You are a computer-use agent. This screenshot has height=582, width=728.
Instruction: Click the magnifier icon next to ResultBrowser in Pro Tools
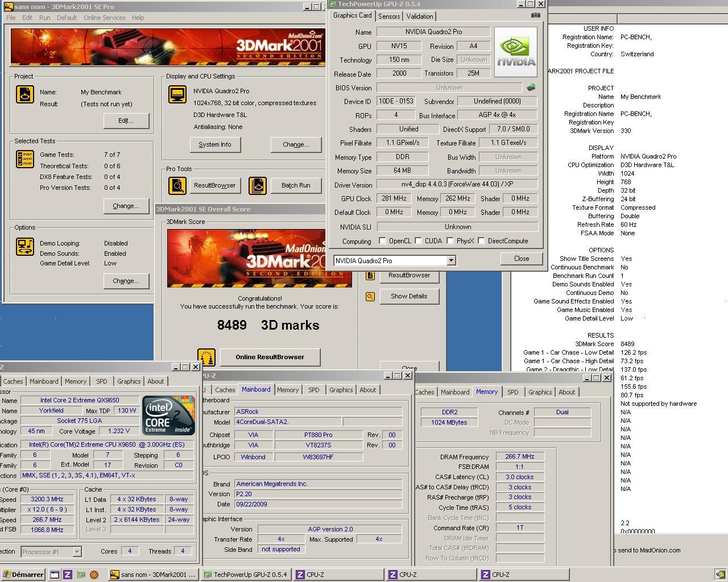tap(177, 185)
